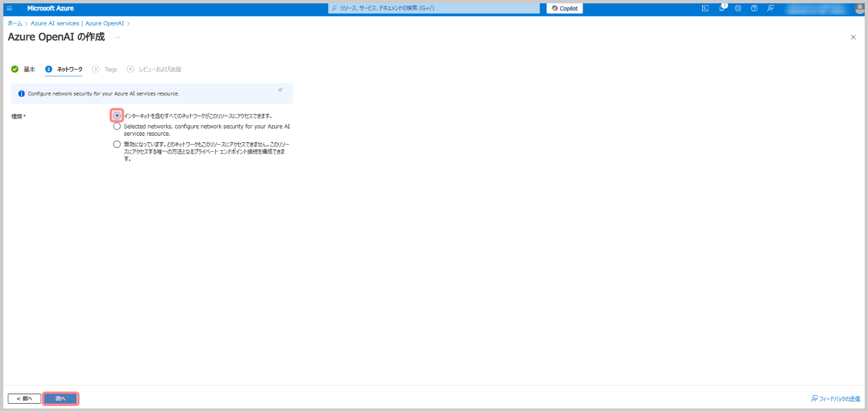The height and width of the screenshot is (412, 868).
Task: Open the portal settings gear
Action: click(x=738, y=8)
